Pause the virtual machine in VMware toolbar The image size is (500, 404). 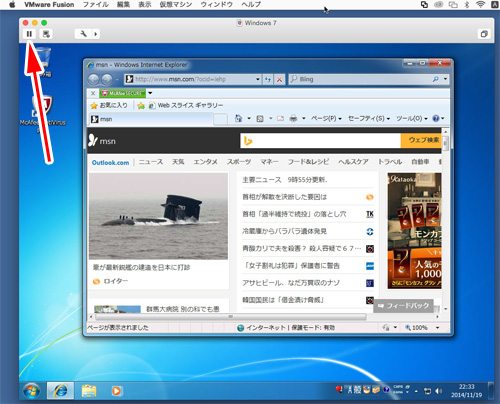(29, 34)
